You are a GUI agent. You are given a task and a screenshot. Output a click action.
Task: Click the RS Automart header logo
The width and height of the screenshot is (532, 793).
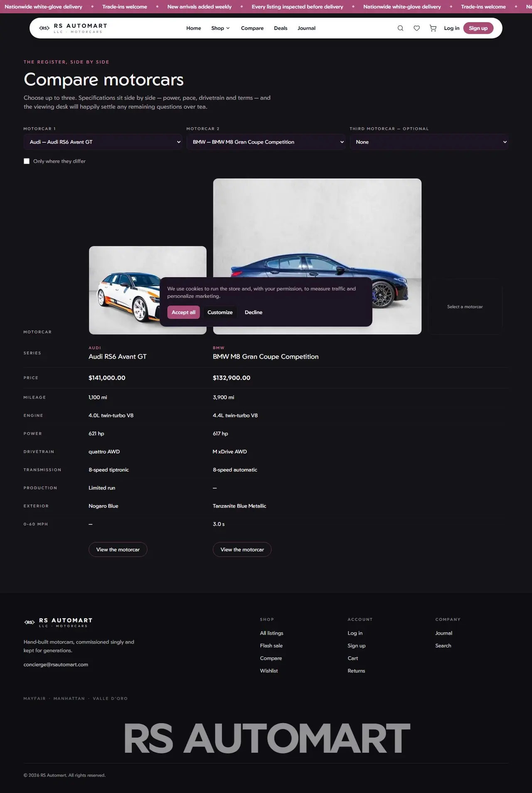tap(73, 28)
